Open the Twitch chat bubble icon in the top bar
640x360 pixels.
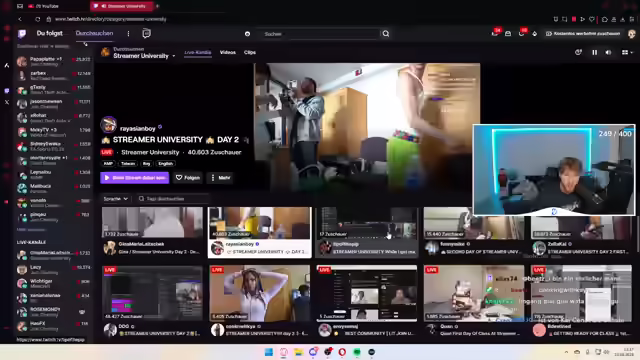click(x=146, y=33)
